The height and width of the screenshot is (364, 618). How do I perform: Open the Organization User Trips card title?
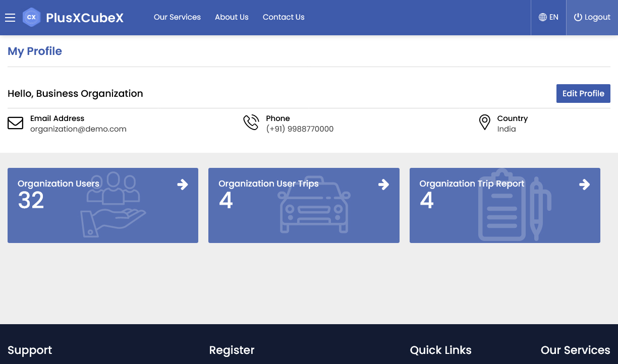click(x=268, y=184)
